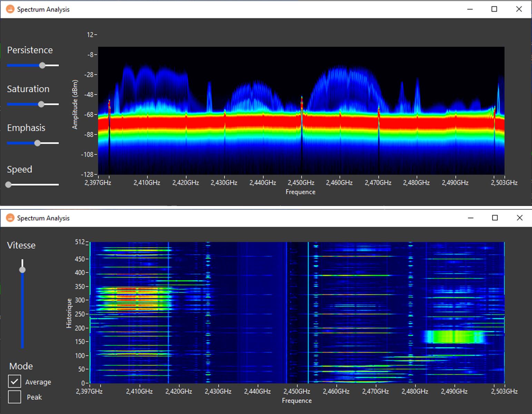Click the app icon in lower window title bar
This screenshot has height=414, width=532.
(x=10, y=218)
